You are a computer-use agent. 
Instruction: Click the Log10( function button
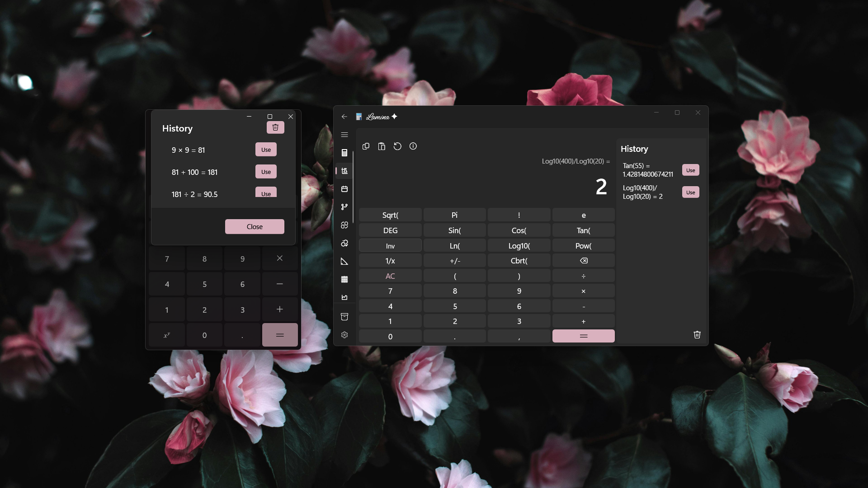(519, 246)
